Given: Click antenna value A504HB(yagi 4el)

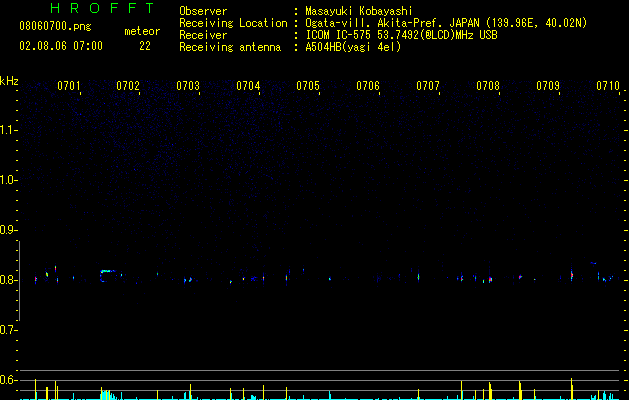Looking at the screenshot, I should (353, 47).
